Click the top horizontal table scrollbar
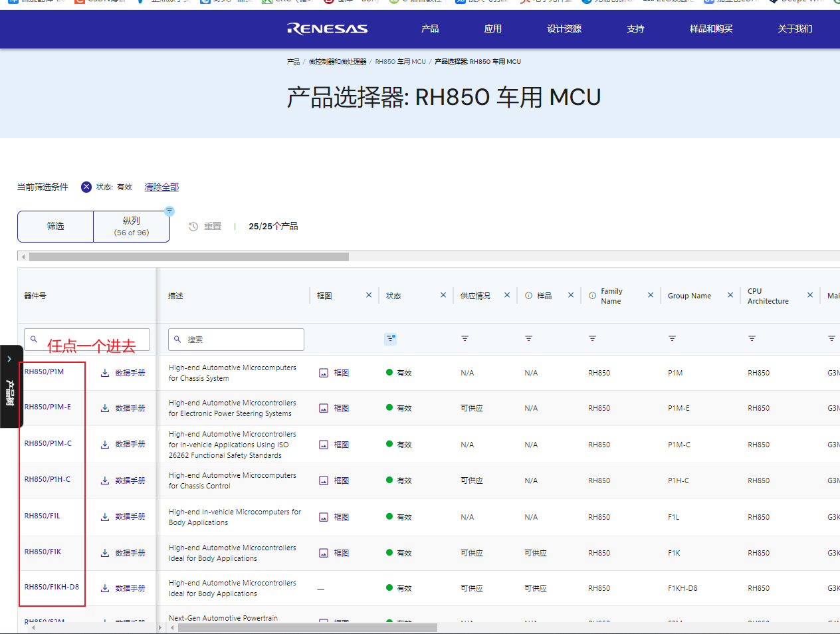840x634 pixels. [x=189, y=257]
